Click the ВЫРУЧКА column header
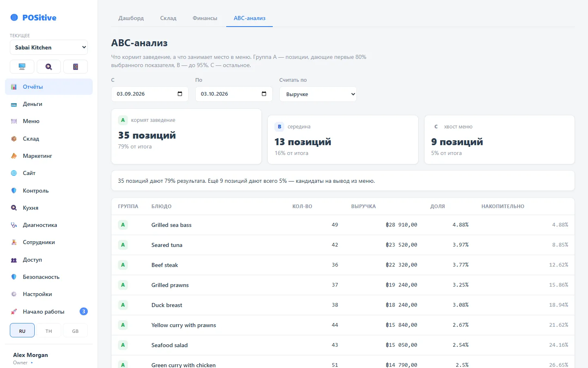The height and width of the screenshot is (368, 588). pyautogui.click(x=363, y=206)
